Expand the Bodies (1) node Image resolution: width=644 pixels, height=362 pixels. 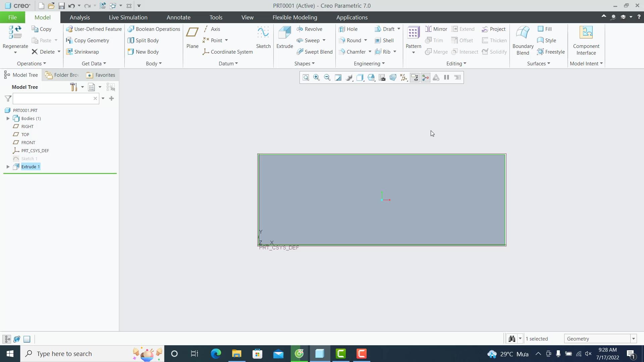pos(8,118)
